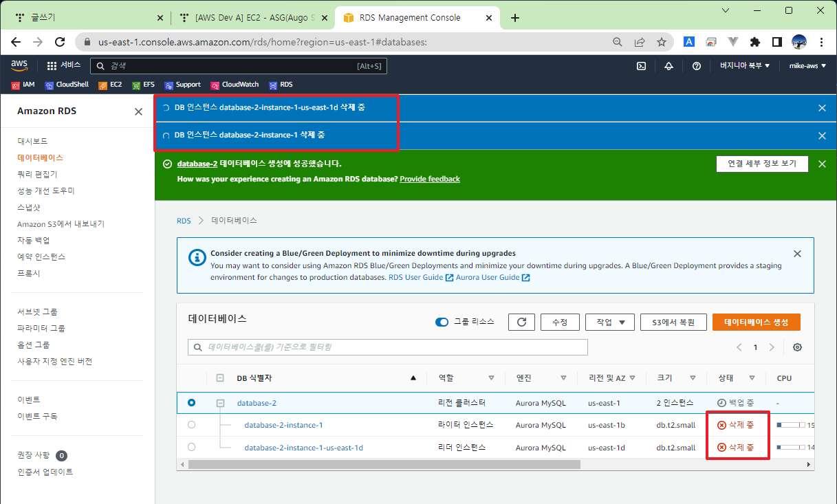Open a new browser tab

[x=515, y=18]
